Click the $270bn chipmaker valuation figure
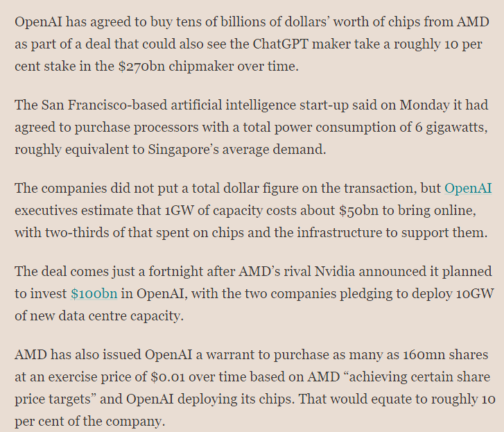504x432 pixels. (141, 66)
